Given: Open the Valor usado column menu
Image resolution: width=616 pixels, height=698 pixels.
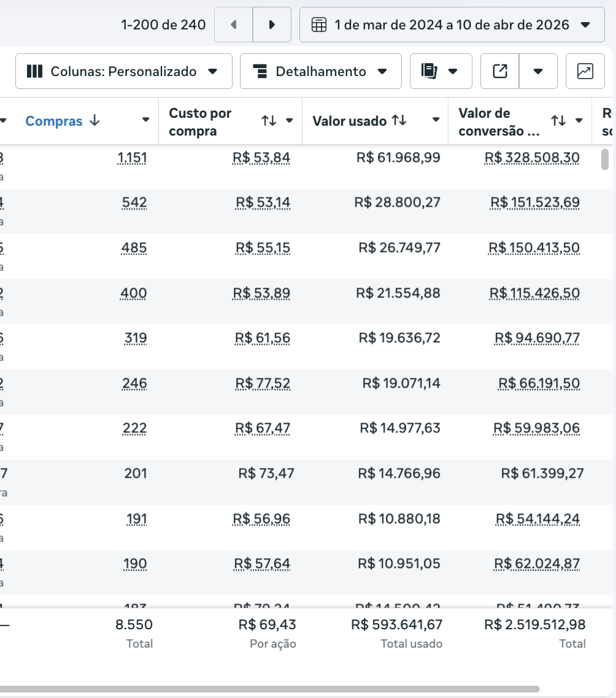Looking at the screenshot, I should [x=436, y=120].
